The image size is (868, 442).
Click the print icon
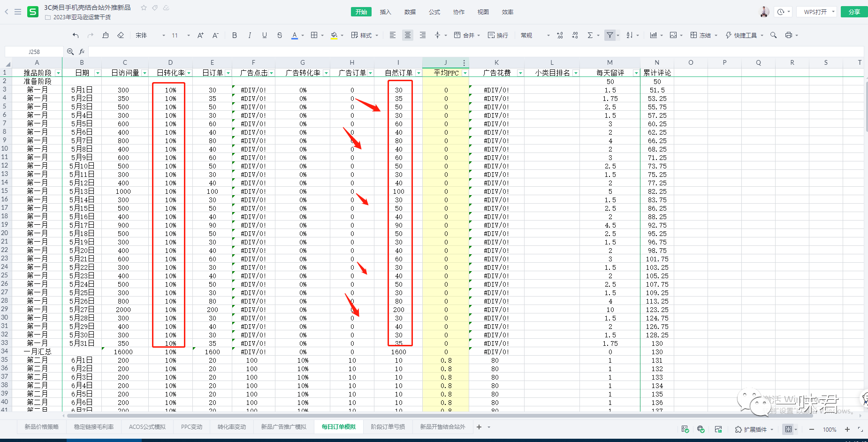coord(789,35)
